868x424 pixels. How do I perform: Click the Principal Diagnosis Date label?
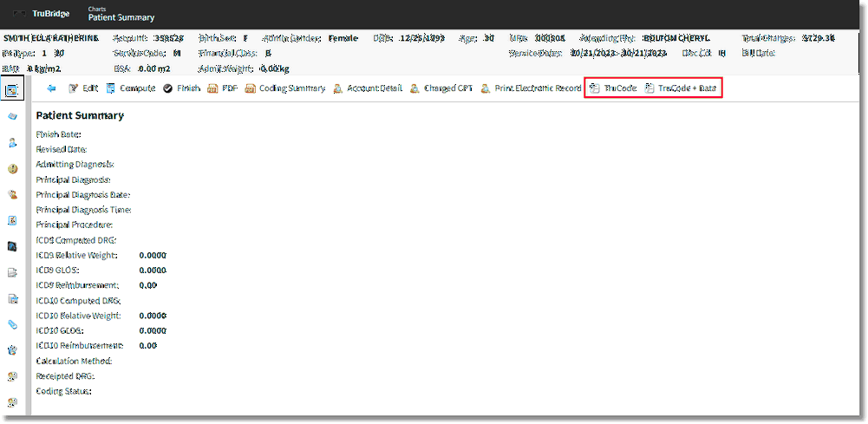(x=83, y=195)
